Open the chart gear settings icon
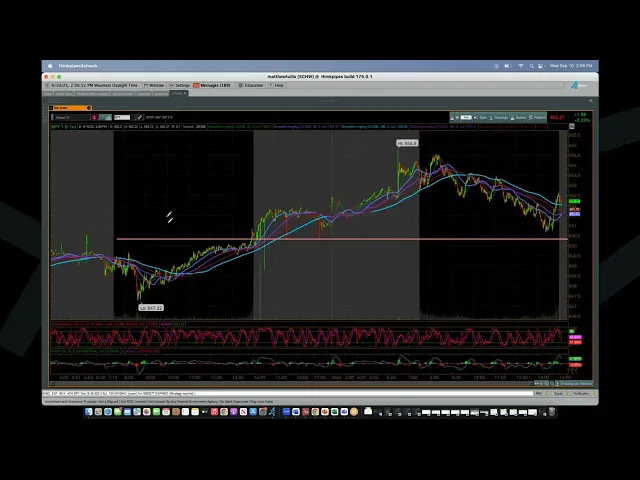This screenshot has width=640, height=480. [x=457, y=118]
